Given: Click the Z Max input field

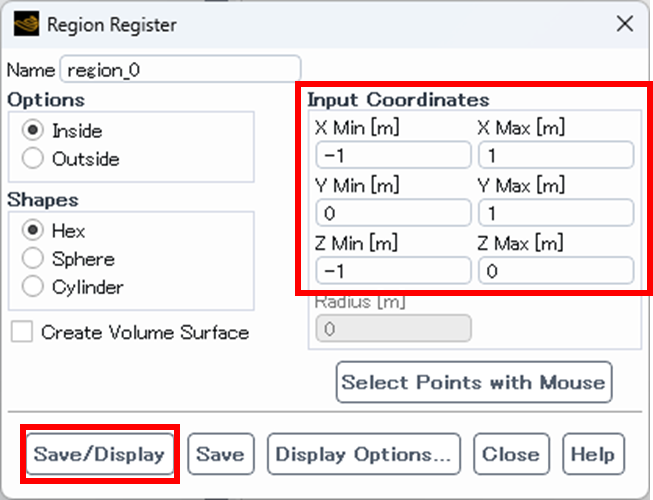Looking at the screenshot, I should click(x=556, y=271).
